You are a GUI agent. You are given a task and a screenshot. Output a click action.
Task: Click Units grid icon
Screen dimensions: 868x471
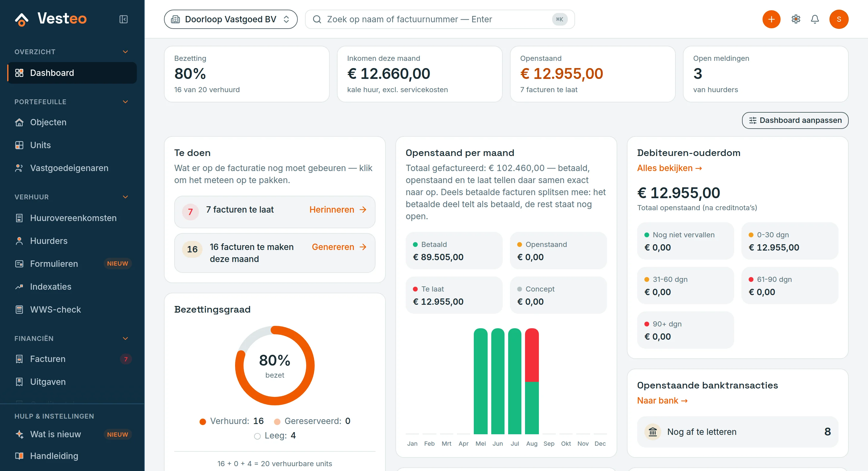19,145
